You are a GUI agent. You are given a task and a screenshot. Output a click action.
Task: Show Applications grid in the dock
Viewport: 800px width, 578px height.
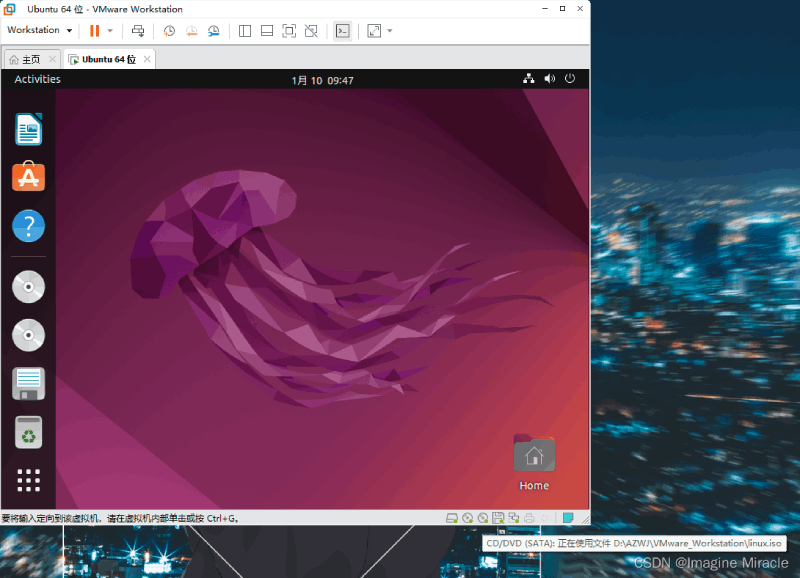(x=29, y=480)
